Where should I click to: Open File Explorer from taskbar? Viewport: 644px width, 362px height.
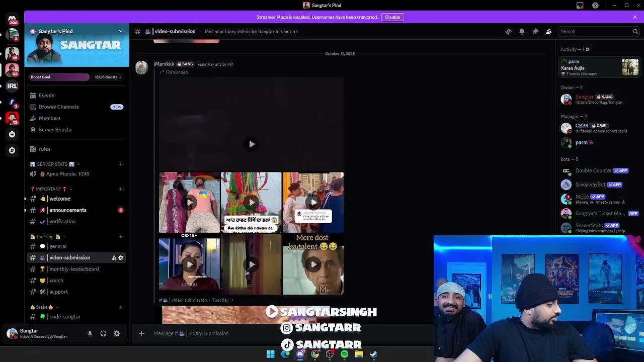359,354
